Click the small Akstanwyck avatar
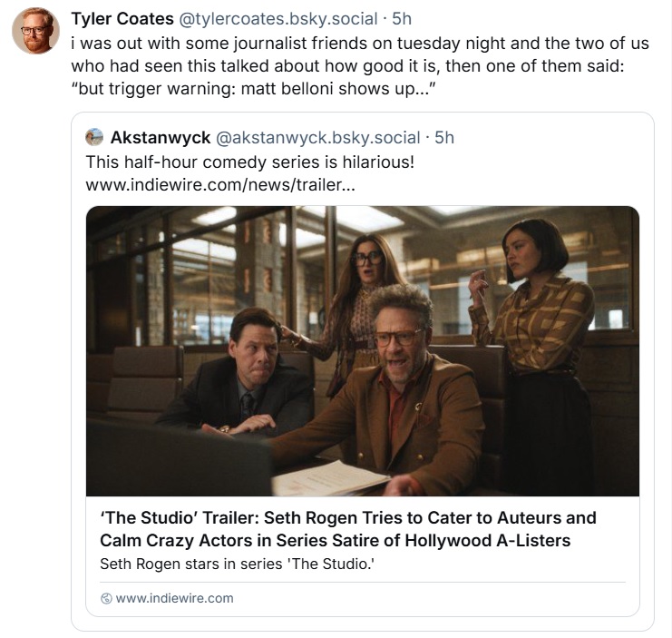Viewport: 672px width, 638px height. (94, 138)
